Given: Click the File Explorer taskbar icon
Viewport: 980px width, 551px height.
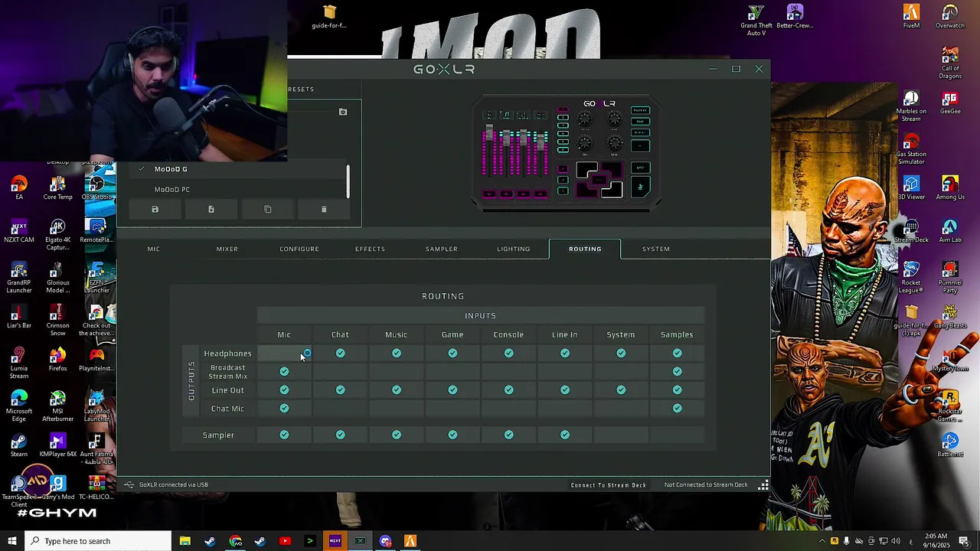Looking at the screenshot, I should [185, 541].
